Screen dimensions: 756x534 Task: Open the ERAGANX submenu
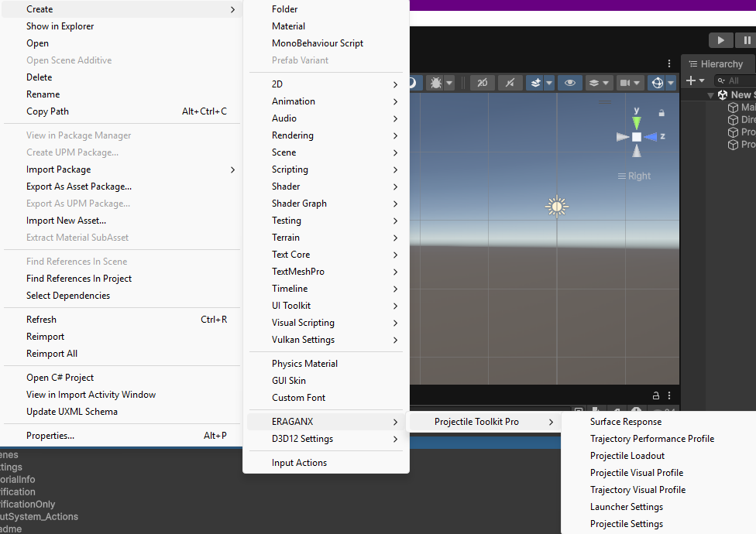tap(326, 422)
